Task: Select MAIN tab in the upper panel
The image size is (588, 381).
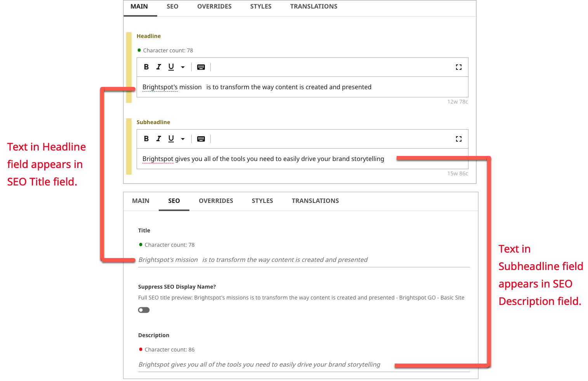Action: point(139,7)
